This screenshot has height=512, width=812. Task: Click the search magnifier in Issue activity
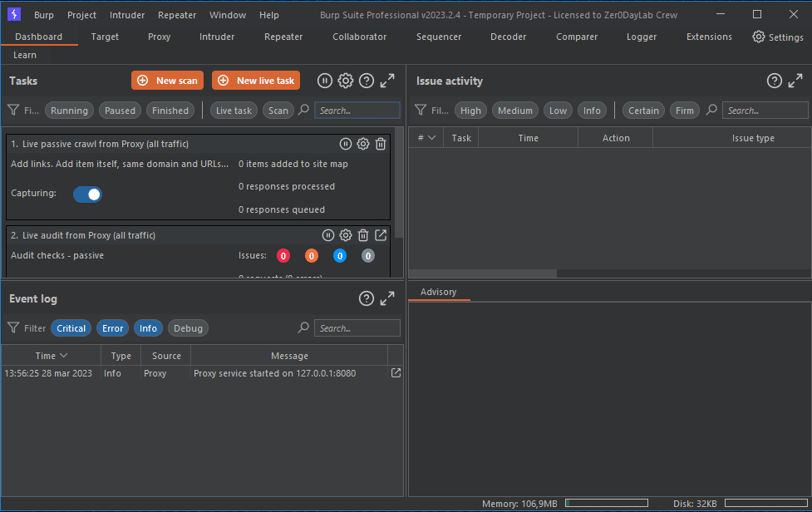click(x=711, y=110)
